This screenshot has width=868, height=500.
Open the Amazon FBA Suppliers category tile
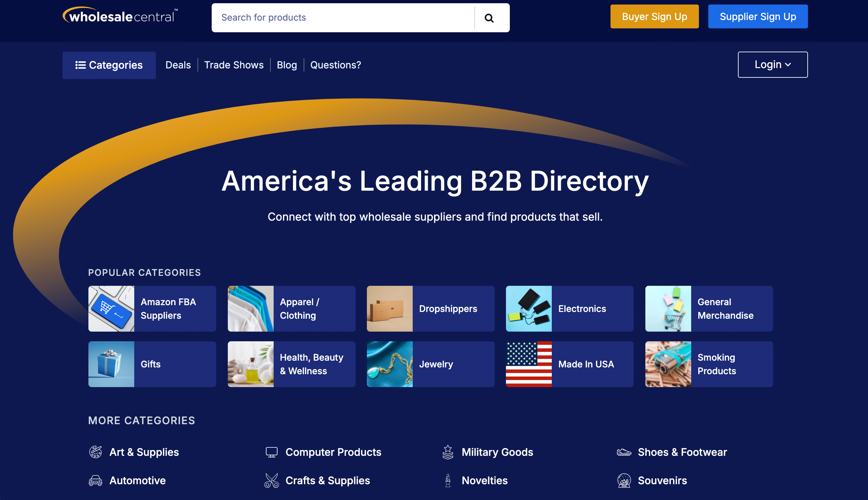tap(152, 308)
